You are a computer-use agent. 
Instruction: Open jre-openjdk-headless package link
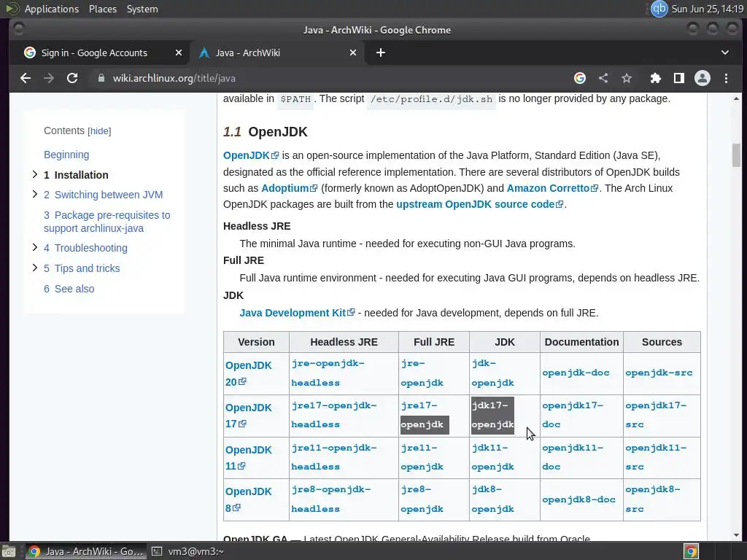(x=328, y=373)
